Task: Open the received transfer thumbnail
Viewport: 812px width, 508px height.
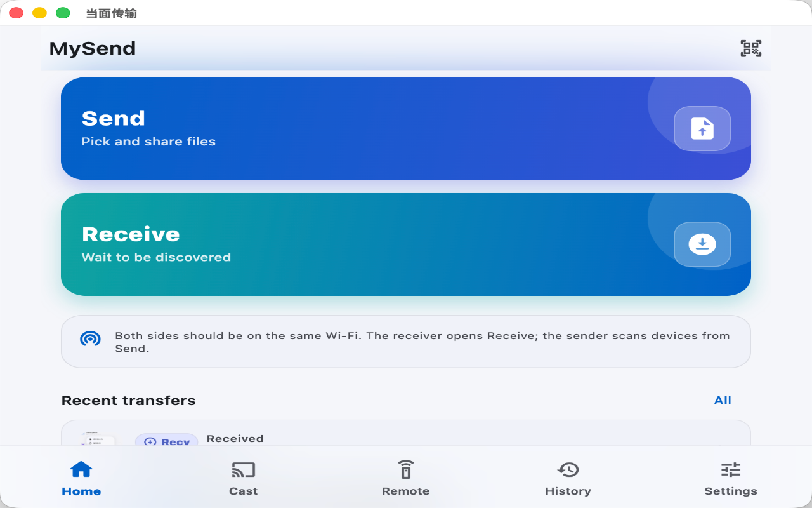Action: click(98, 438)
